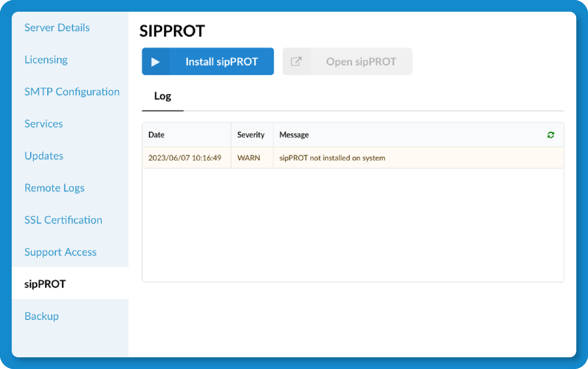This screenshot has width=588, height=369.
Task: Select the 'sipPROT not installed on system' message
Action: point(332,158)
